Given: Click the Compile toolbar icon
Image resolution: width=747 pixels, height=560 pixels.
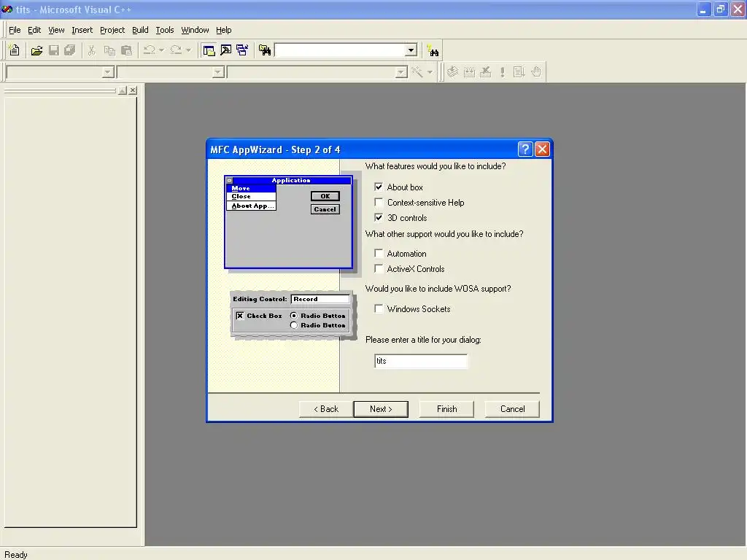Looking at the screenshot, I should (452, 72).
